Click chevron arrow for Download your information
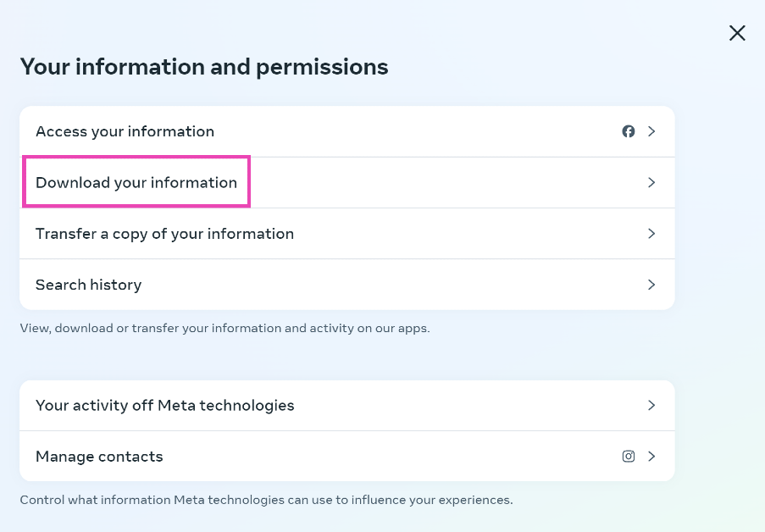Viewport: 765px width, 532px height. coord(651,182)
